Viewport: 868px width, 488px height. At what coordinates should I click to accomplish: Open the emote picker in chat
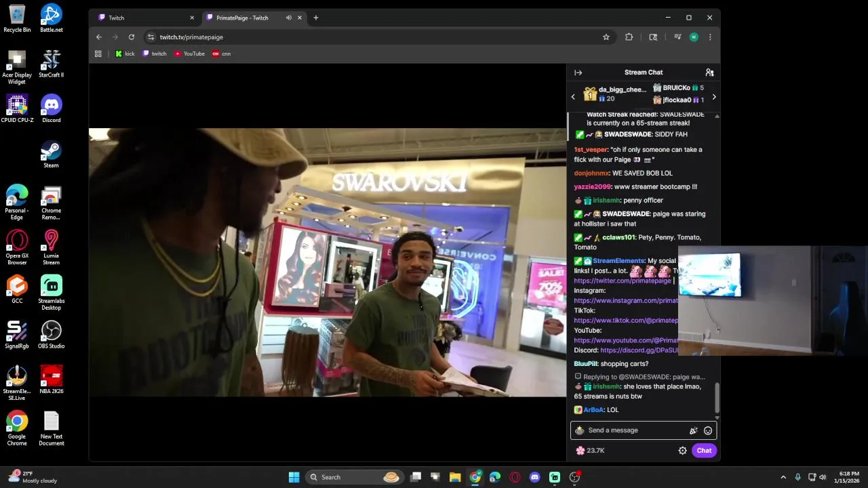point(708,430)
